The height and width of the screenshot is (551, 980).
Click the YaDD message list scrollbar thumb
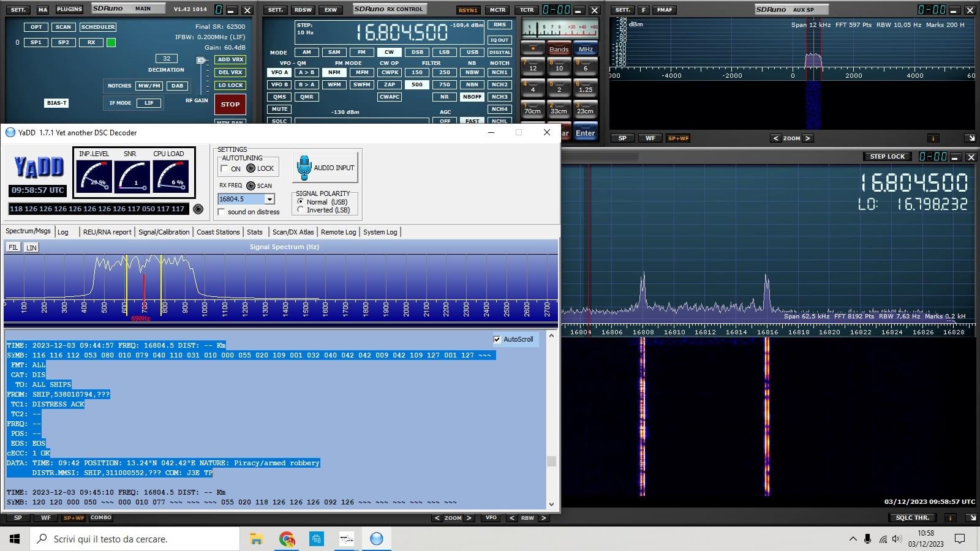click(x=551, y=461)
